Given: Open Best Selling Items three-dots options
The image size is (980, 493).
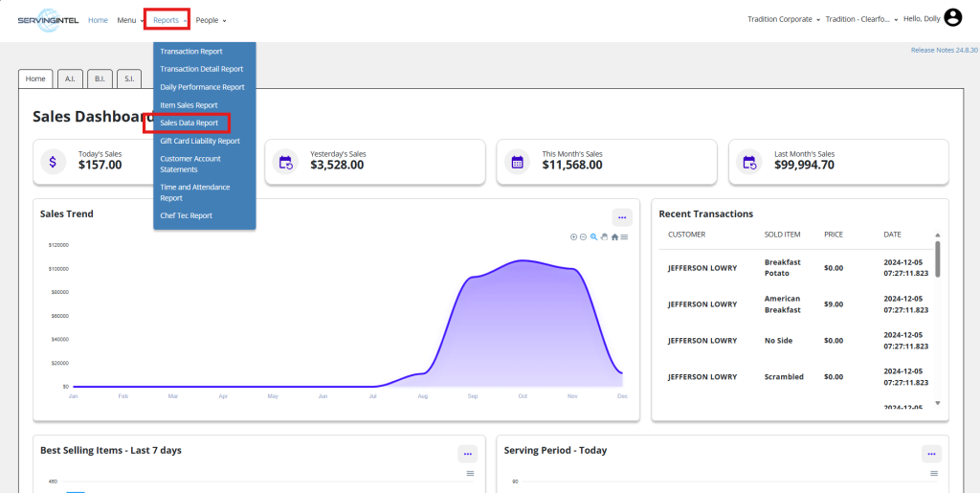Looking at the screenshot, I should click(467, 454).
